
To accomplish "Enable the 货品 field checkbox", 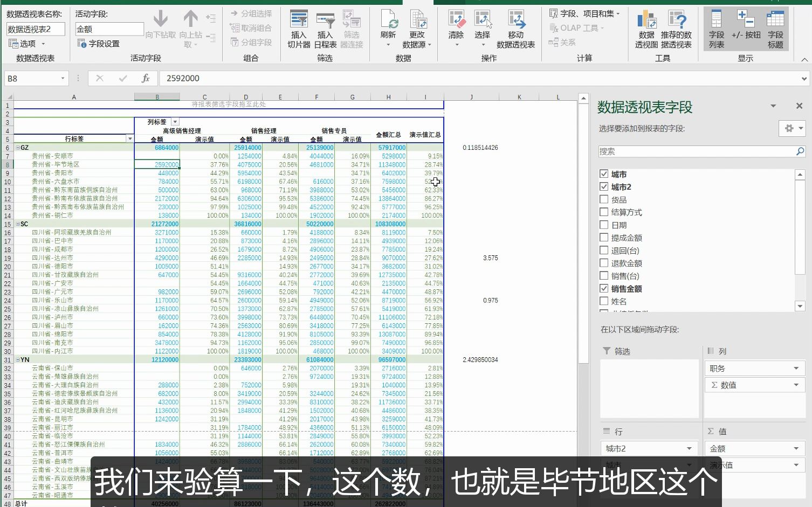I will click(604, 199).
